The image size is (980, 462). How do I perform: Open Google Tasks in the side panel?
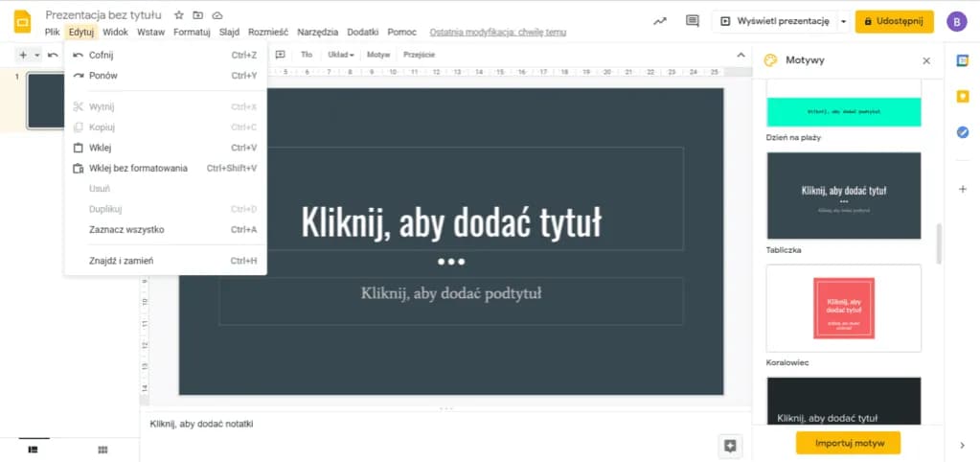(x=963, y=132)
